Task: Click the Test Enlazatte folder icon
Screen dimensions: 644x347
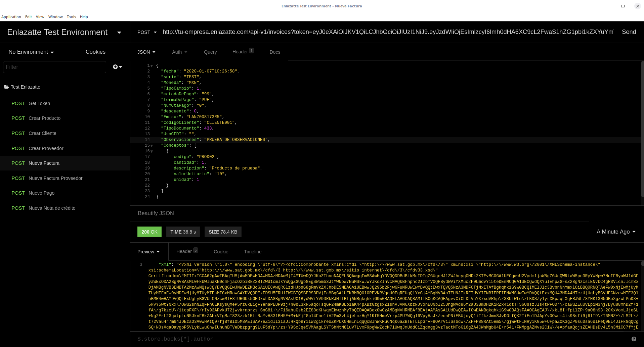Action: coord(6,87)
